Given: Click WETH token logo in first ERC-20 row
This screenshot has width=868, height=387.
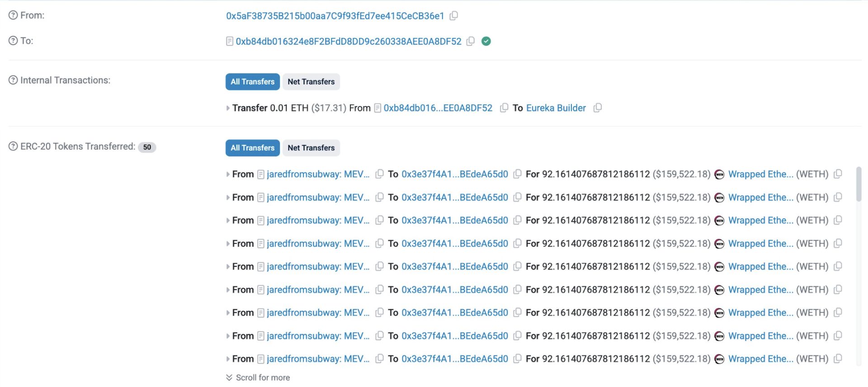Looking at the screenshot, I should 719,175.
